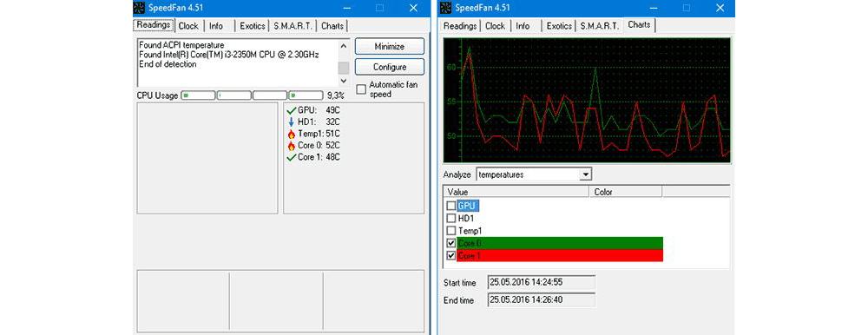Open the S.M.A.R.T. tab in right window
The image size is (868, 335).
[x=600, y=26]
